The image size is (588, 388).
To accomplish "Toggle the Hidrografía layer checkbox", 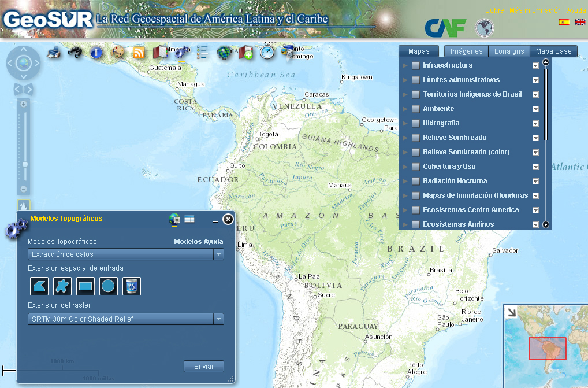I will click(416, 123).
